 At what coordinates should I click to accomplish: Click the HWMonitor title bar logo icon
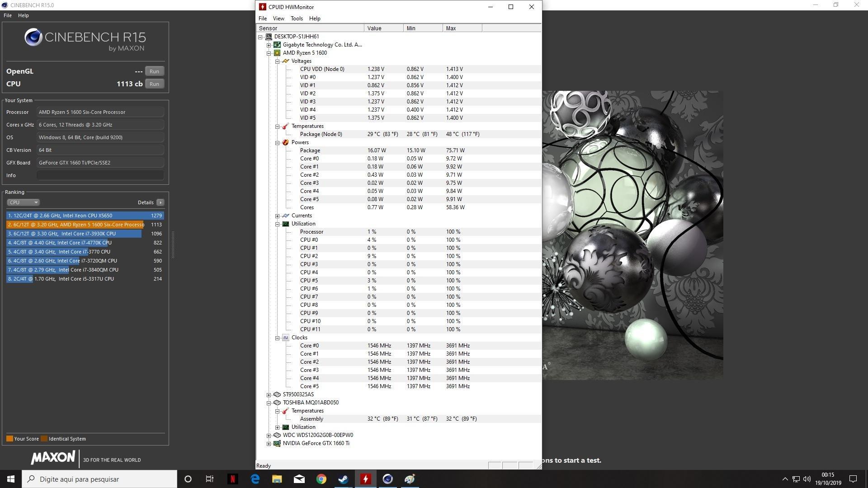pyautogui.click(x=262, y=7)
